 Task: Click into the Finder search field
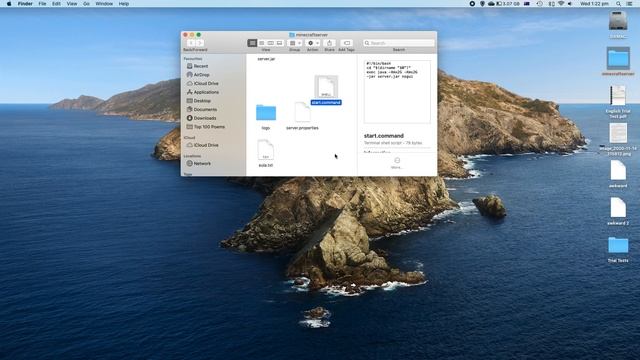399,43
